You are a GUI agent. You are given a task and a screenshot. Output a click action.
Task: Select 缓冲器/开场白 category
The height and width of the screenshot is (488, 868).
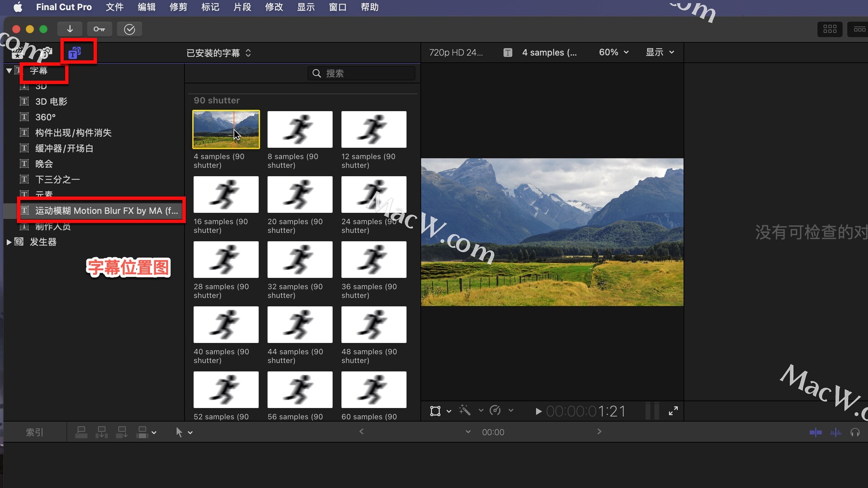64,148
